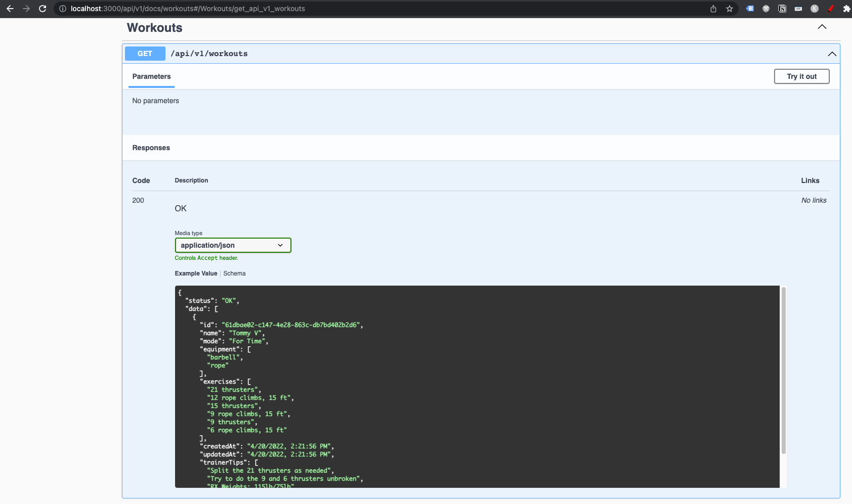Switch to the Schema tab
Screen dimensions: 852x504
tap(234, 273)
